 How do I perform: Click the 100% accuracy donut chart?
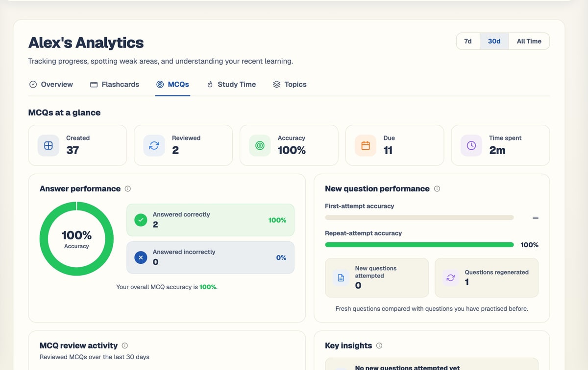tap(76, 239)
